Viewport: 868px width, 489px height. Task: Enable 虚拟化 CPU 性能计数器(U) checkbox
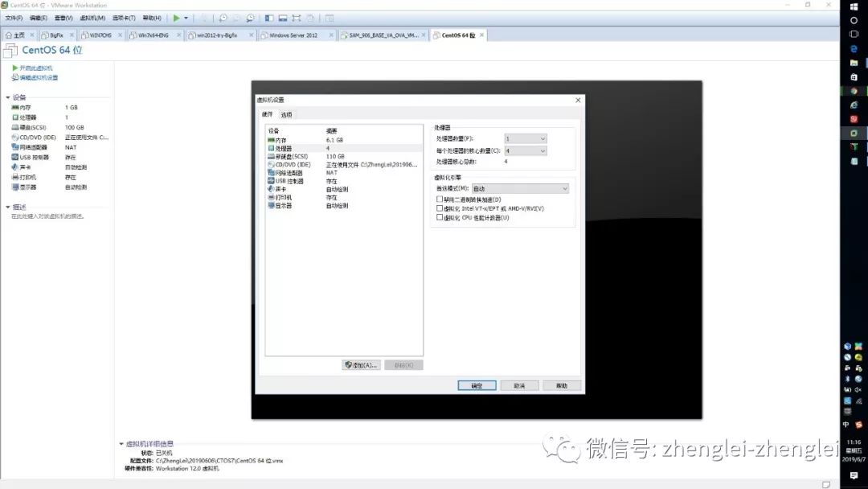click(x=440, y=218)
